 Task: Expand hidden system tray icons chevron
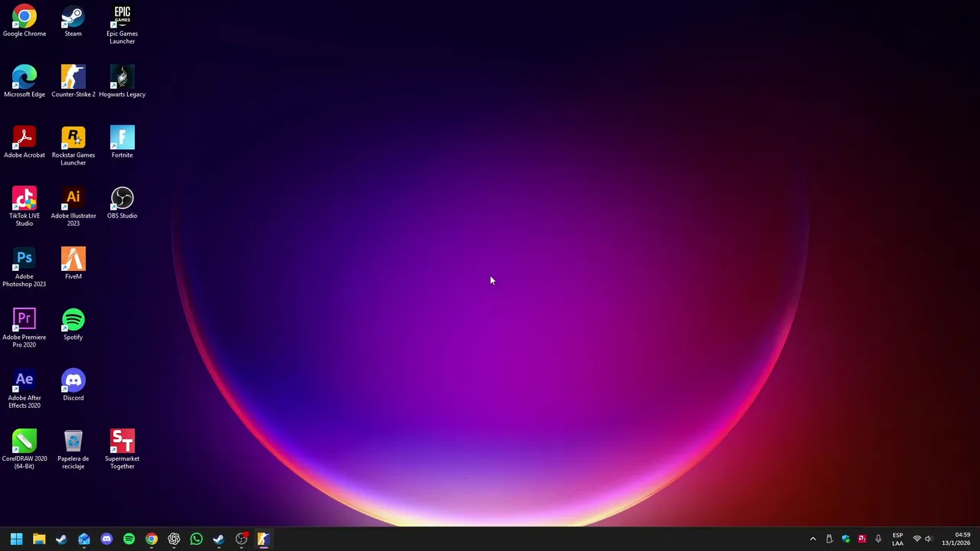click(x=812, y=539)
